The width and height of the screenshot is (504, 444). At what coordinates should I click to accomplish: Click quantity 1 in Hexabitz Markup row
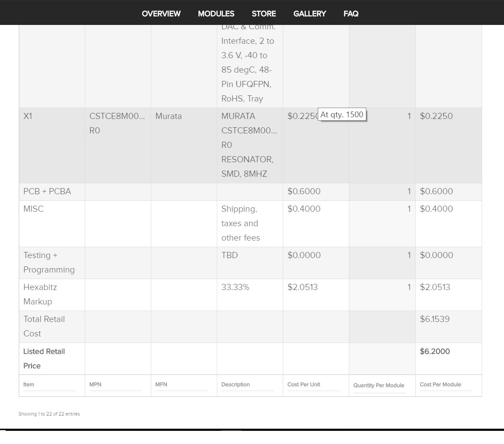tap(409, 287)
